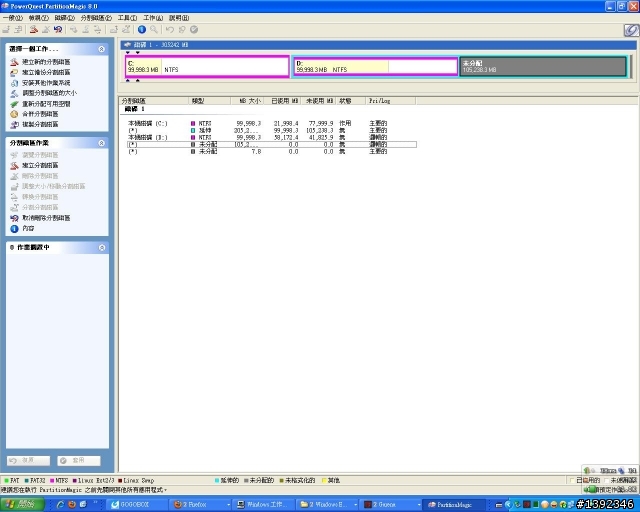Click 建立分割磁區 icon in operations panel
Viewport: 640px width, 512px height.
(14, 165)
